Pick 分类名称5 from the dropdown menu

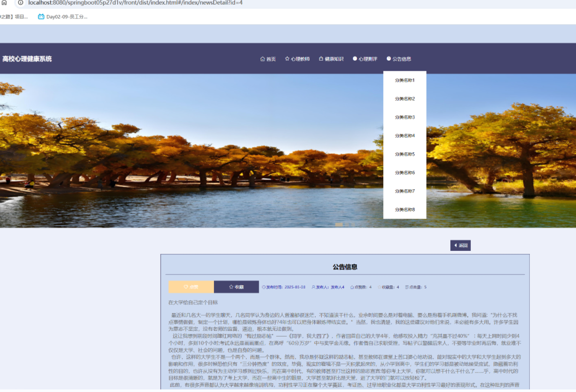[405, 154]
